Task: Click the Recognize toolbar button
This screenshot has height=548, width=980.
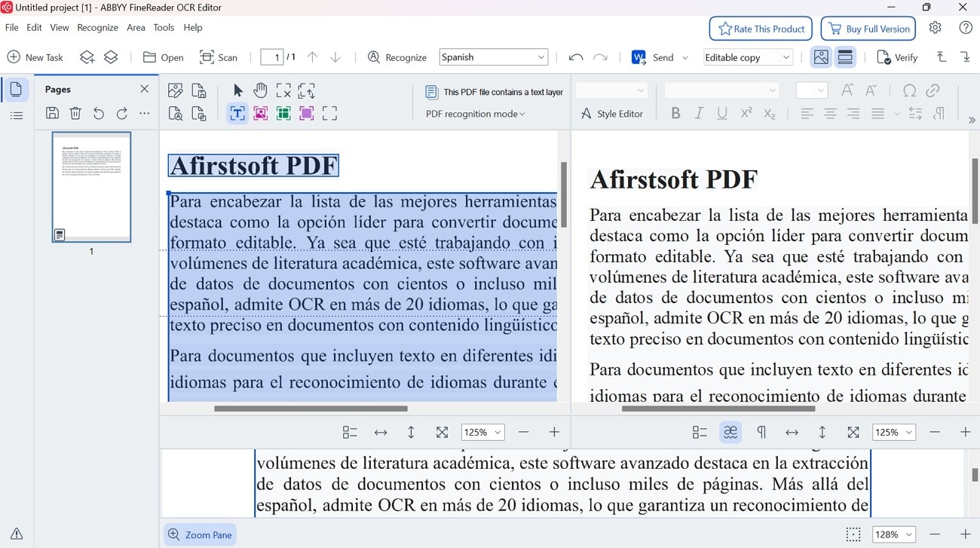Action: click(397, 57)
